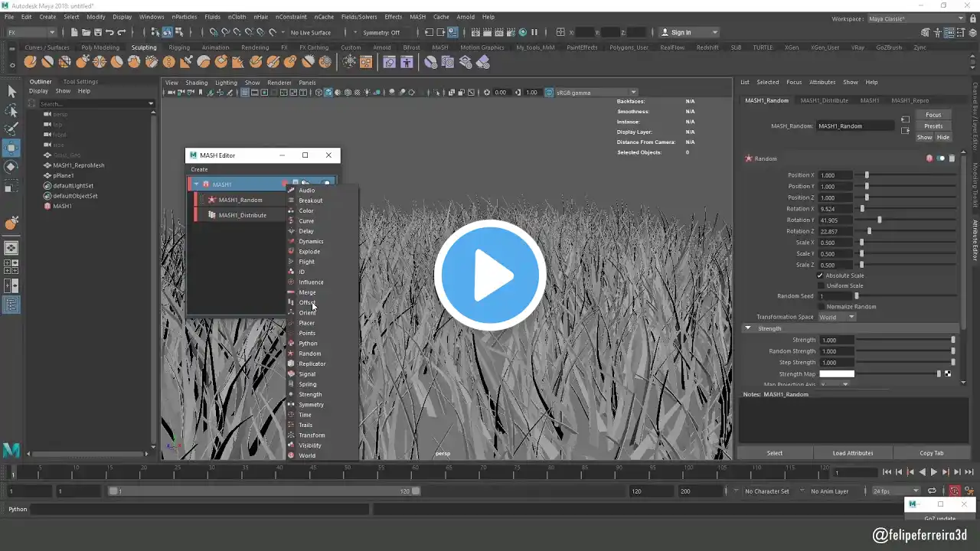This screenshot has height=551, width=980.
Task: Click the loop playback icon
Action: coord(932,491)
